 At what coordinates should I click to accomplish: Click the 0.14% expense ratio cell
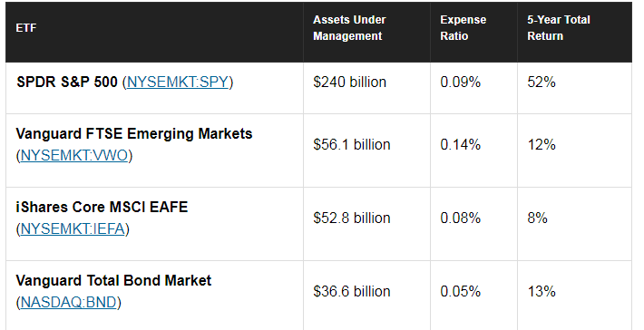[461, 144]
